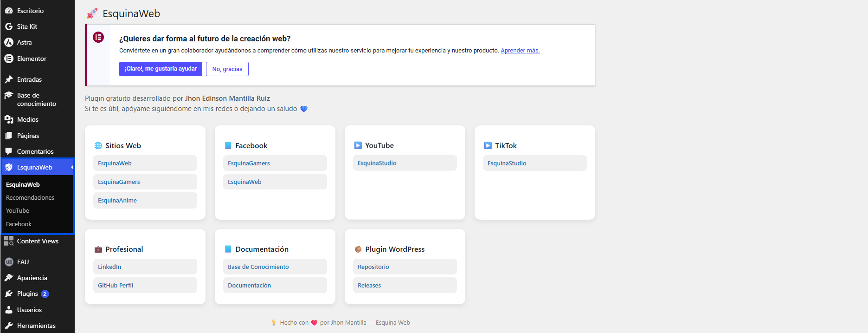Open the GitHub Perfil link
Image resolution: width=868 pixels, height=333 pixels.
tap(145, 285)
